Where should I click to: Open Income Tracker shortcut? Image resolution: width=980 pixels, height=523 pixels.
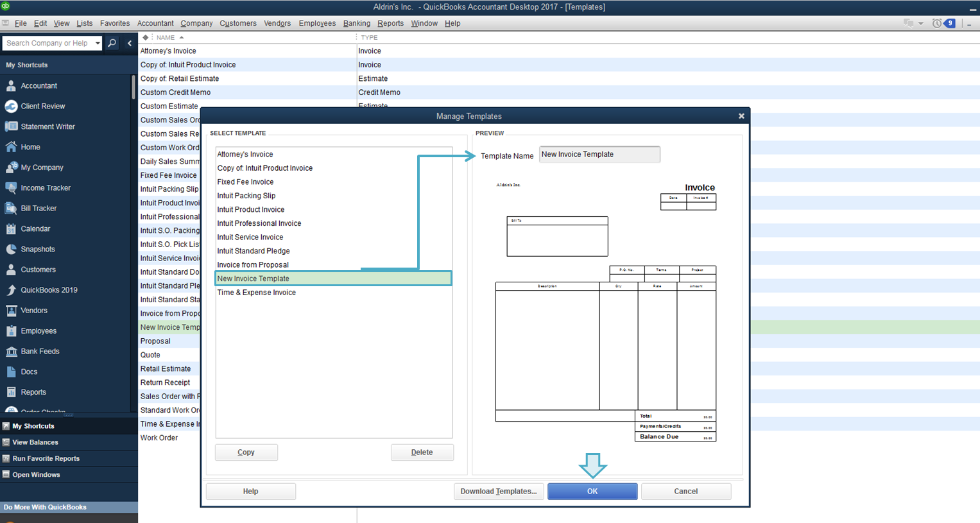click(x=46, y=188)
